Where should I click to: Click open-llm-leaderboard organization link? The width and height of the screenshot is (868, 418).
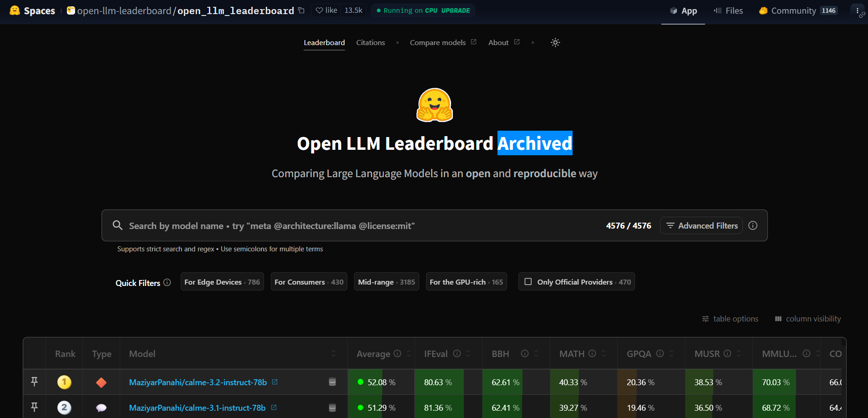coord(124,10)
